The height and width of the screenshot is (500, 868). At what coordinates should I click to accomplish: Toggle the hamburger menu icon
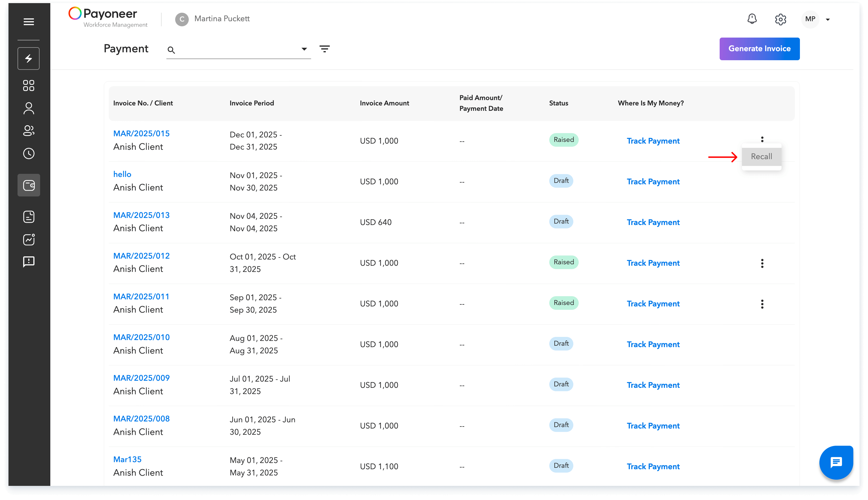pos(29,21)
